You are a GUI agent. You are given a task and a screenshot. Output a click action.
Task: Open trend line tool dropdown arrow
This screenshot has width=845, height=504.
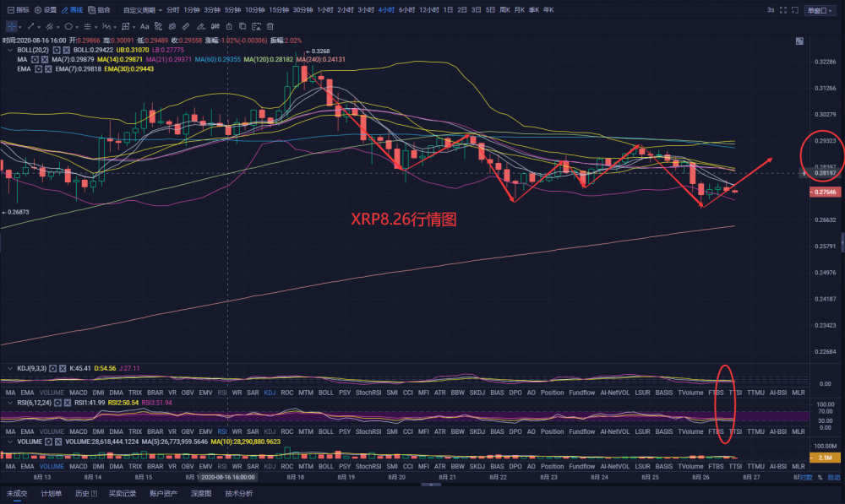click(39, 27)
